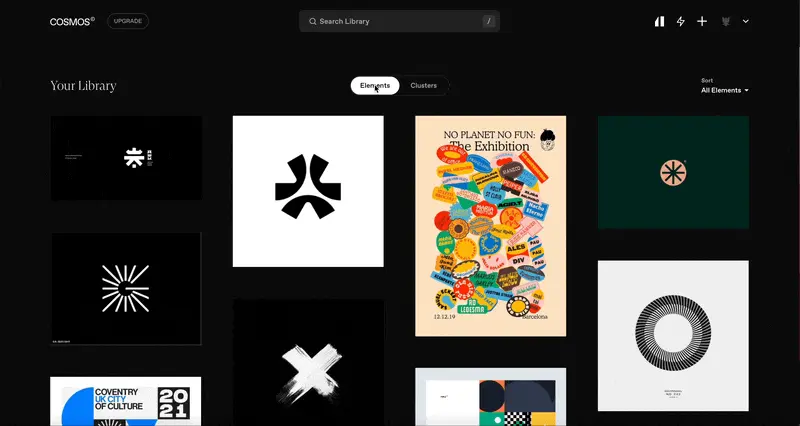Open the peach asterisk on green thumbnail
The image size is (800, 426).
673,172
